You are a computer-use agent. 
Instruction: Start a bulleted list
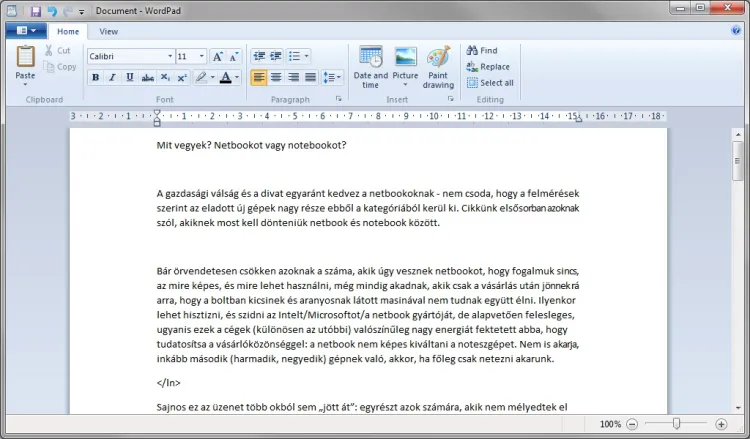click(295, 56)
